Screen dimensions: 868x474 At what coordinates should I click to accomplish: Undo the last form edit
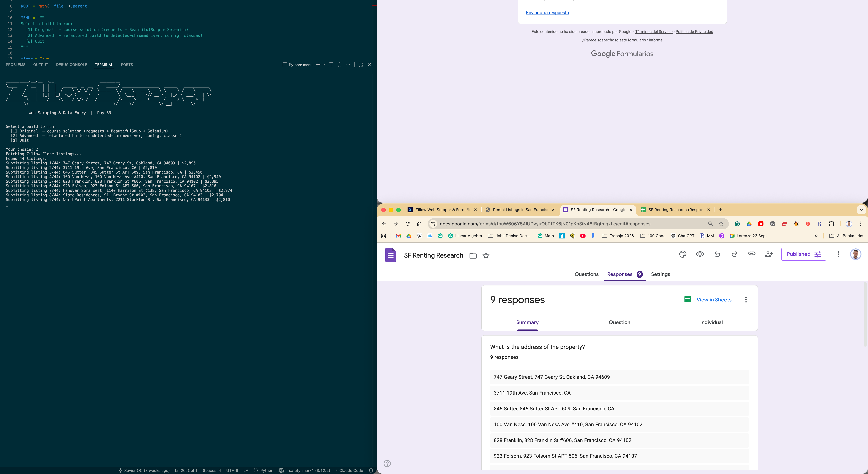(717, 254)
